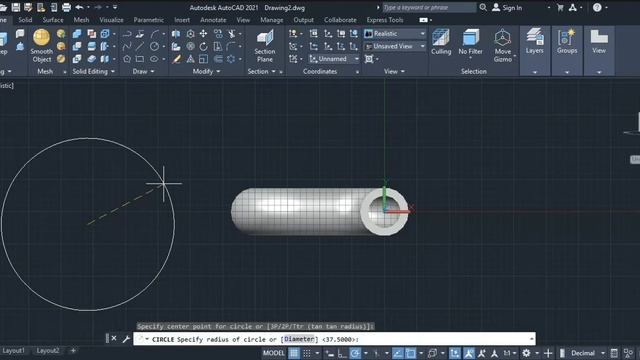Switch to Layout1 tab
The width and height of the screenshot is (640, 360).
[13, 351]
